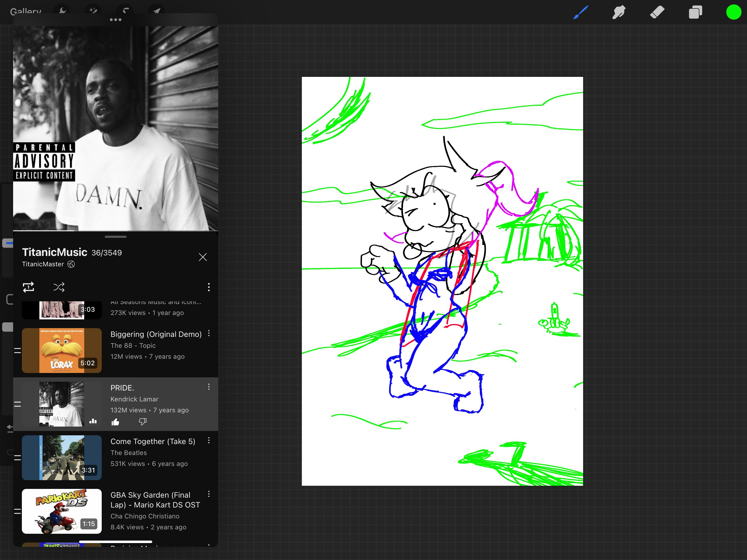Dislike the PRIDE. track
Image resolution: width=747 pixels, height=560 pixels.
143,422
